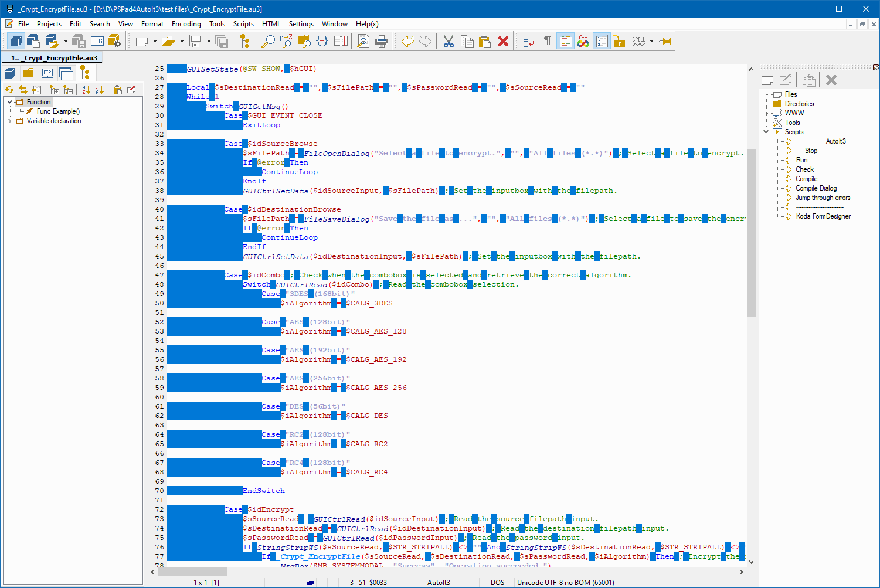Select Koda FormDesigner in the Scripts list
This screenshot has width=880, height=588.
[823, 216]
